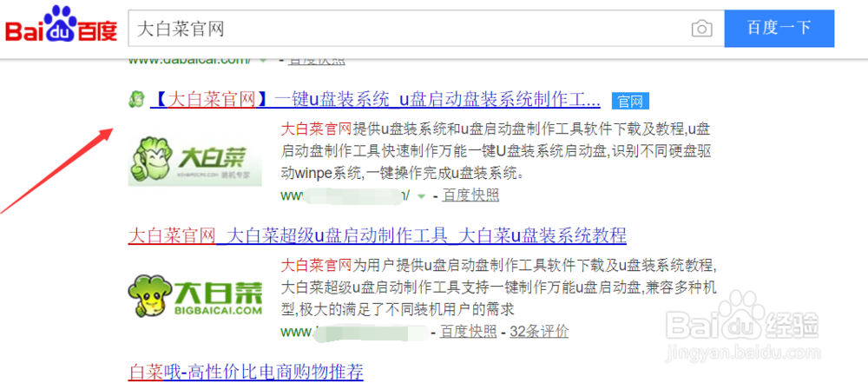The width and height of the screenshot is (868, 383).
Task: Open 百度快照 of first 大白菜官网 result
Action: [470, 195]
